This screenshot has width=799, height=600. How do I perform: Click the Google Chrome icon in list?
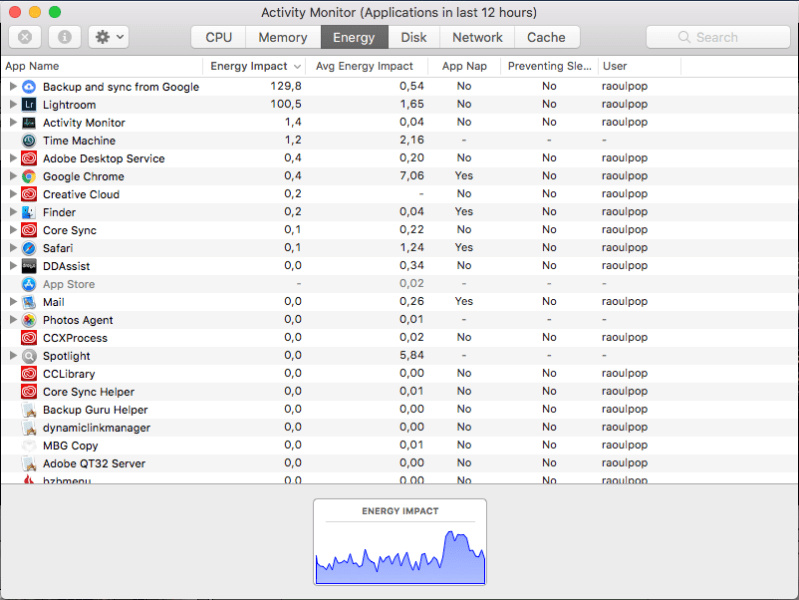[x=29, y=177]
